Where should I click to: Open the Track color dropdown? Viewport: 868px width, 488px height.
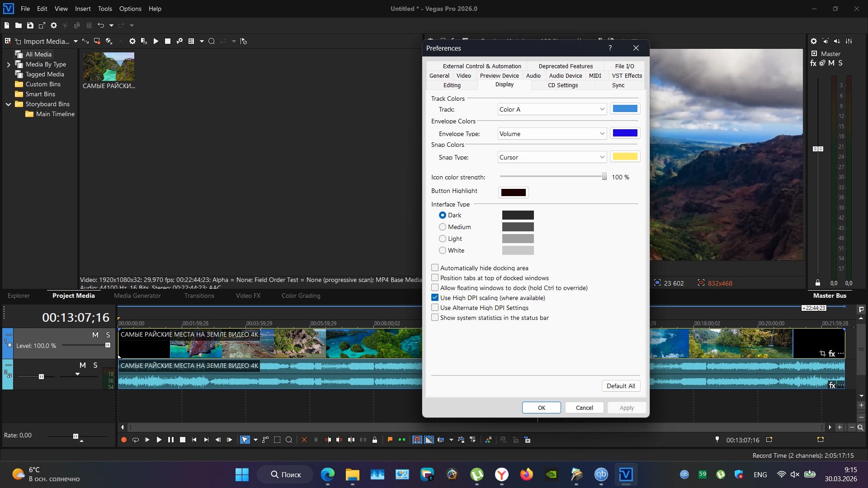coord(552,109)
